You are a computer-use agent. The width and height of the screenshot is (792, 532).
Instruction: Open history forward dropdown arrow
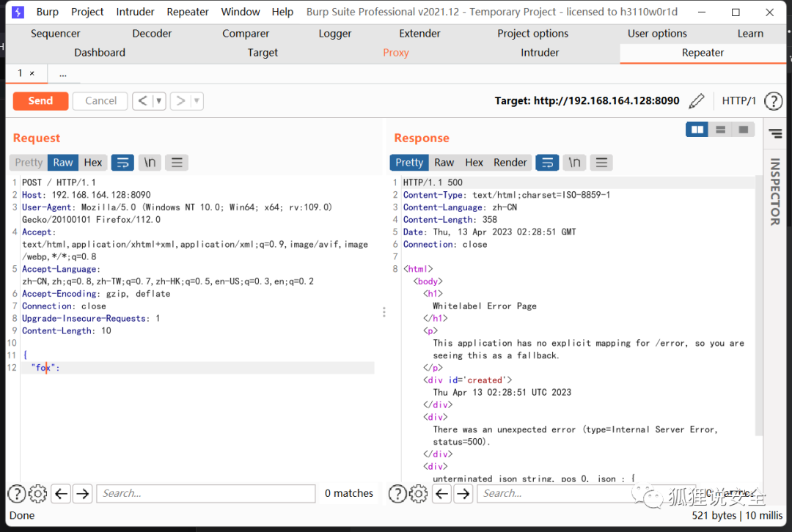(197, 101)
